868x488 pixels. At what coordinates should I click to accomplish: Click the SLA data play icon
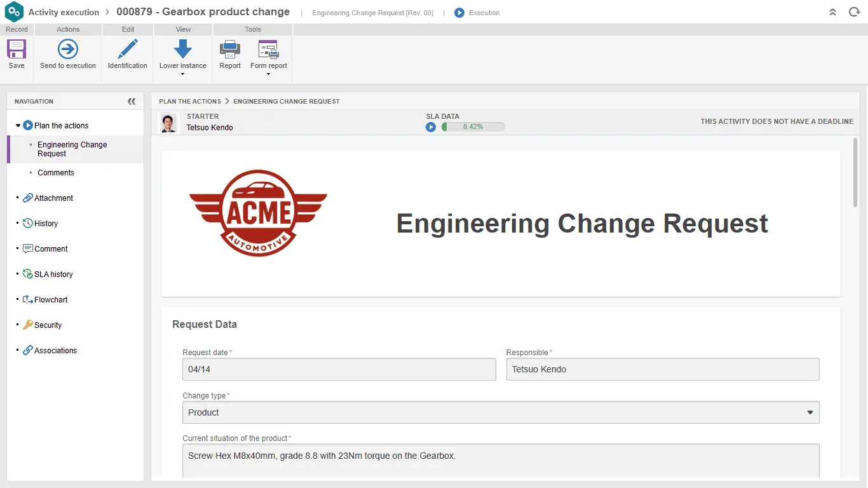431,127
